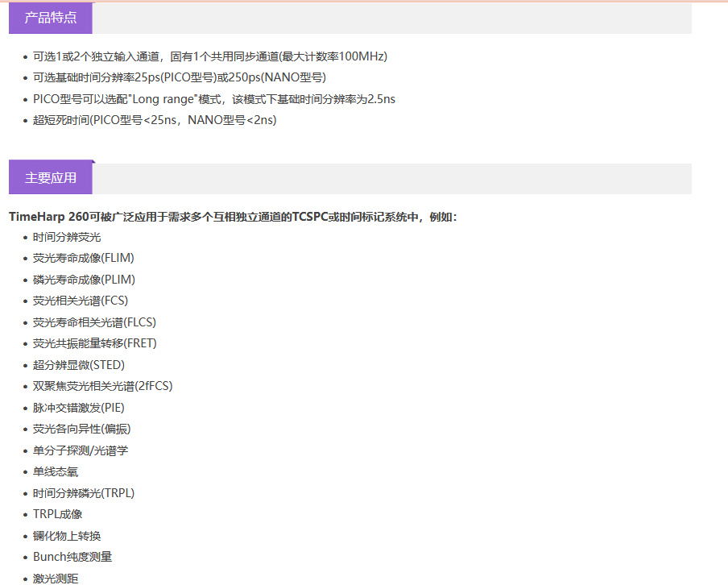Click the 脉冲交错激发(PIE) list item
Screen dimensions: 728x585
(78, 408)
